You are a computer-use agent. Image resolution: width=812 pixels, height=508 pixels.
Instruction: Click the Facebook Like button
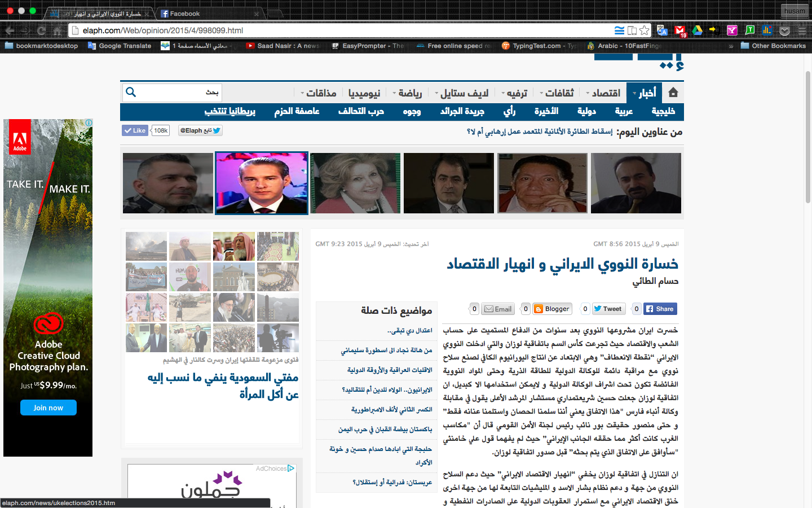tap(135, 130)
